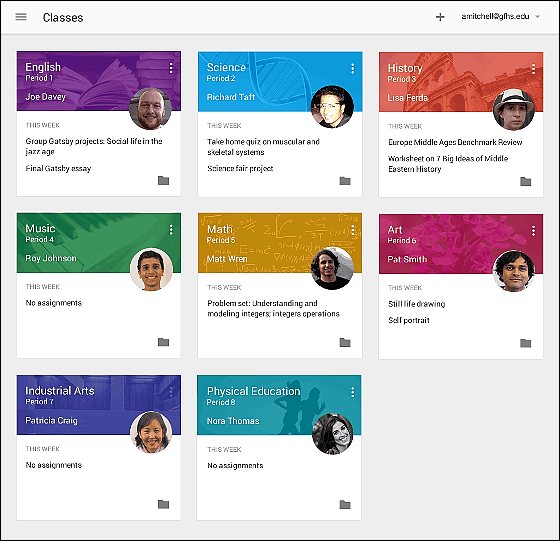Select Joe Davey's profile photo
560x541 pixels.
pyautogui.click(x=150, y=109)
